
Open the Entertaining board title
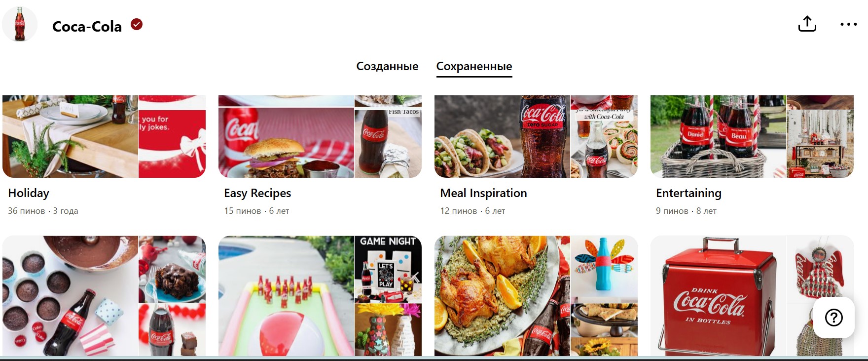tap(688, 193)
